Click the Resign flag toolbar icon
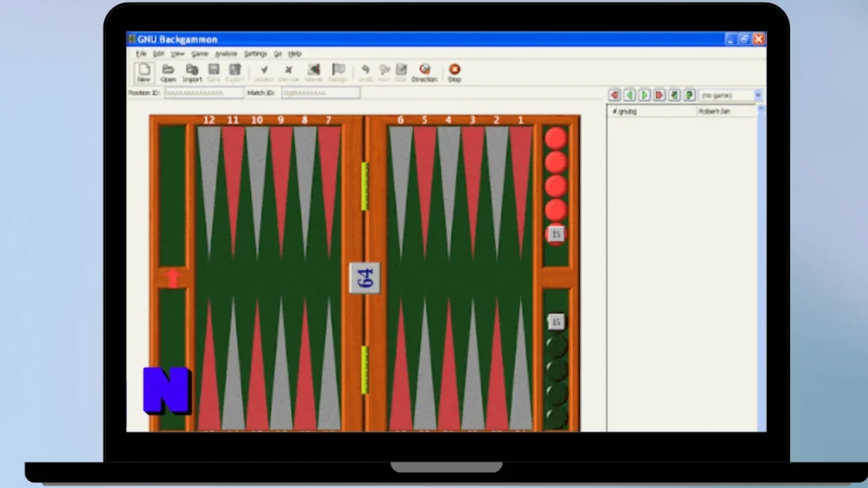868x488 pixels. tap(337, 73)
